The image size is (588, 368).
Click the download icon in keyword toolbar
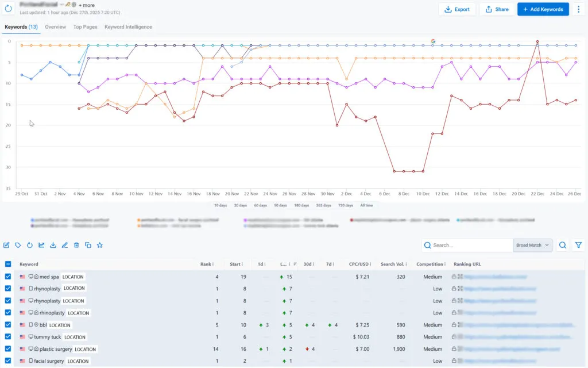pos(53,245)
